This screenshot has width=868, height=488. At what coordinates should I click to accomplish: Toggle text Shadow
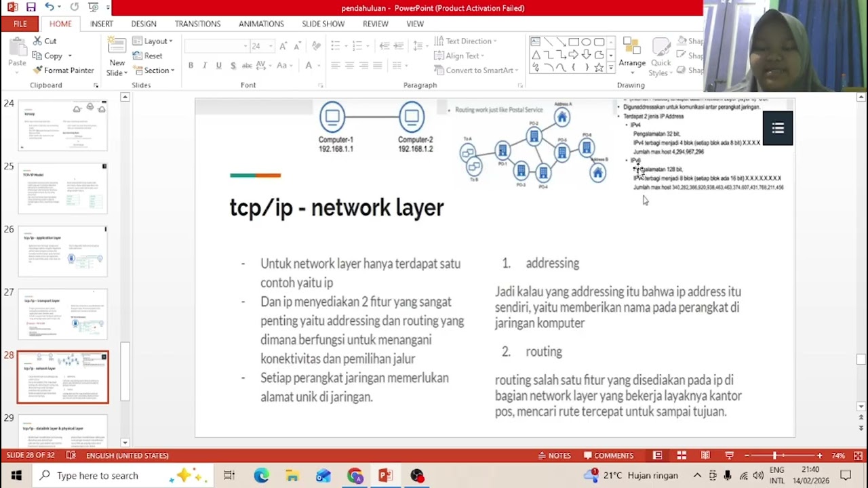[233, 65]
